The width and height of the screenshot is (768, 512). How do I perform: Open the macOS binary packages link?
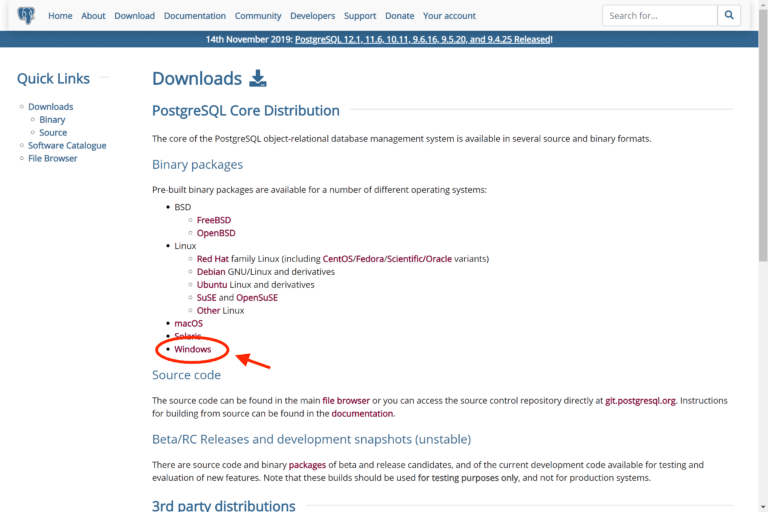click(188, 323)
